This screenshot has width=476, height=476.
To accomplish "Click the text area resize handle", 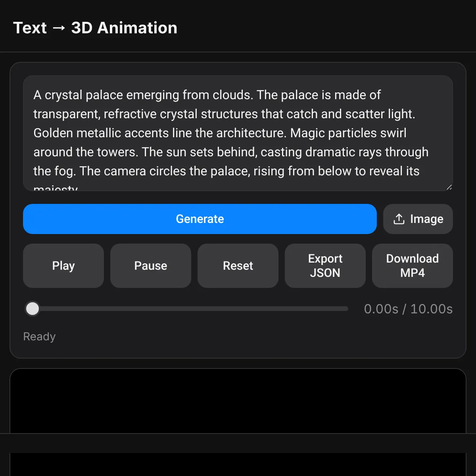I will tap(449, 187).
